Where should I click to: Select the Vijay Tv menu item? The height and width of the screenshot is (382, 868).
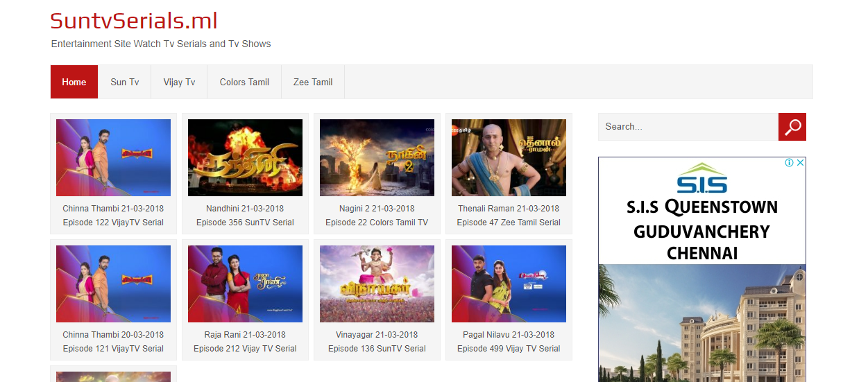click(x=179, y=82)
